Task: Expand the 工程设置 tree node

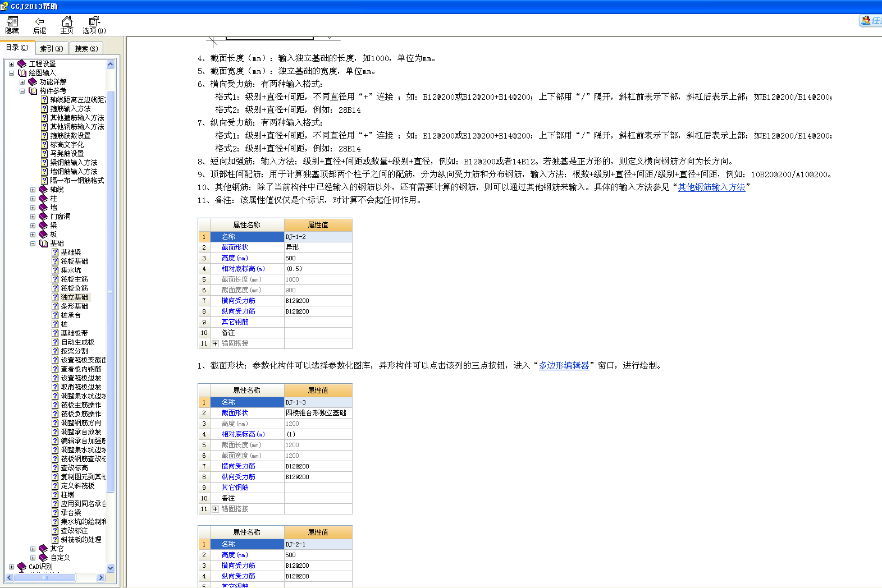Action: coord(11,64)
